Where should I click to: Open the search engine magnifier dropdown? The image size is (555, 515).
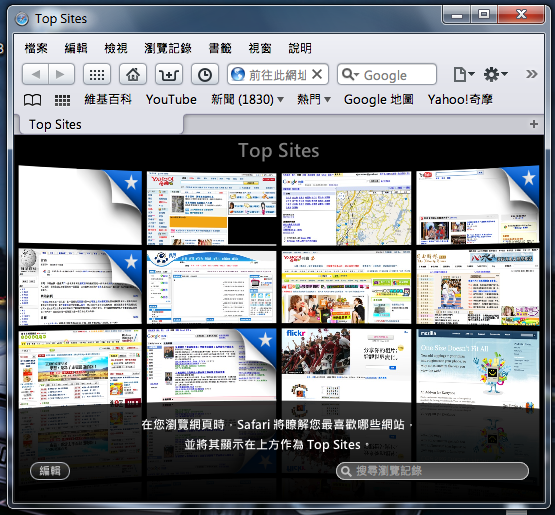click(x=350, y=74)
